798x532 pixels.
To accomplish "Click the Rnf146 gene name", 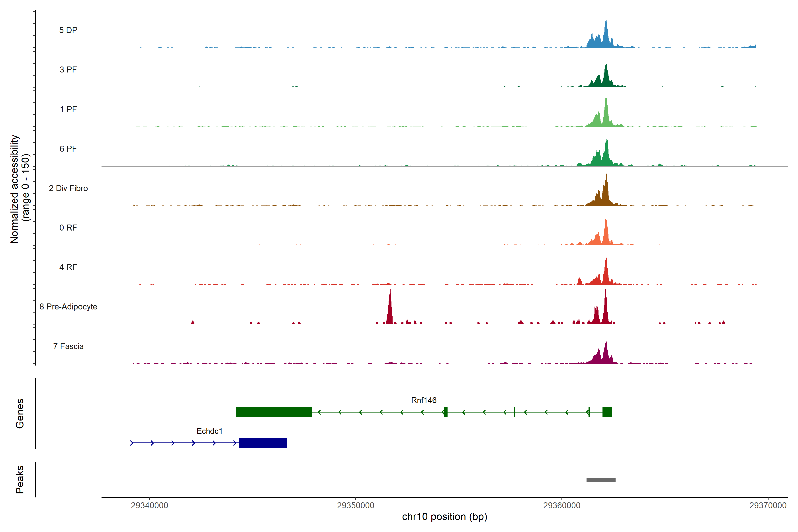I will (424, 400).
